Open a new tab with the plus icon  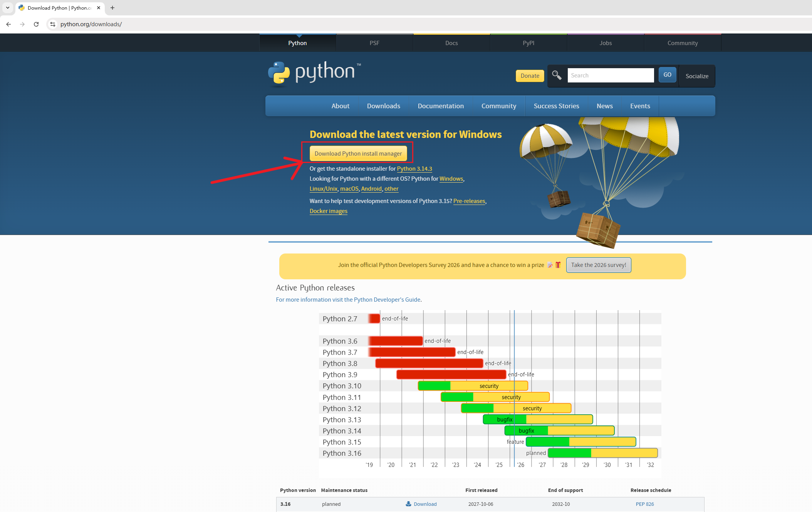point(112,8)
